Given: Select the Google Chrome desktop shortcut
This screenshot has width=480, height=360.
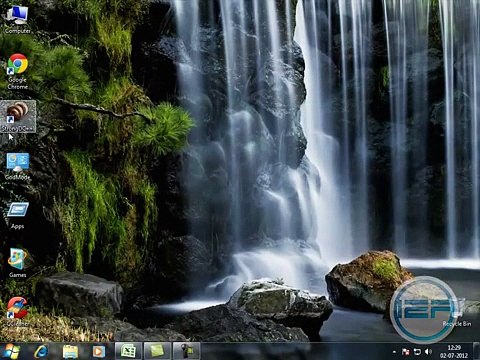Looking at the screenshot, I should click(x=17, y=71).
